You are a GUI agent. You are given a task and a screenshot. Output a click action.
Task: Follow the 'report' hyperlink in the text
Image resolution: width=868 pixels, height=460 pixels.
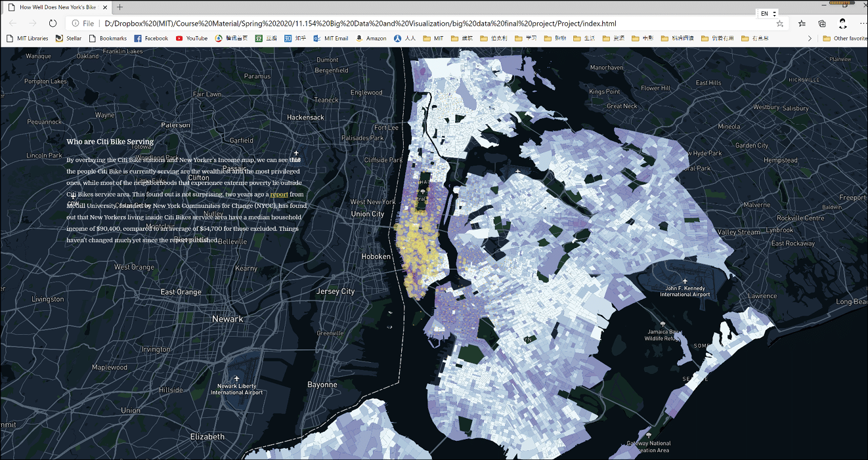(279, 194)
